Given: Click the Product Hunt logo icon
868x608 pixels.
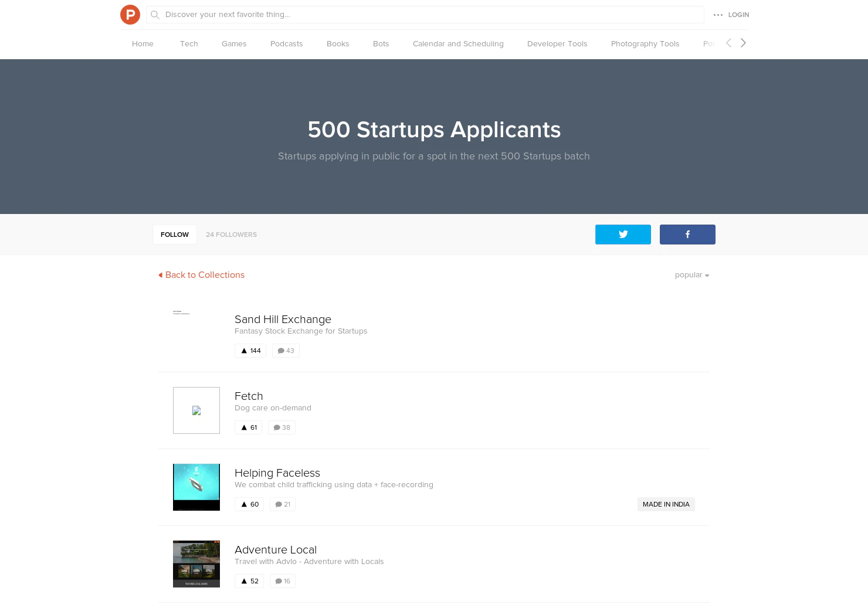Looking at the screenshot, I should pos(130,15).
